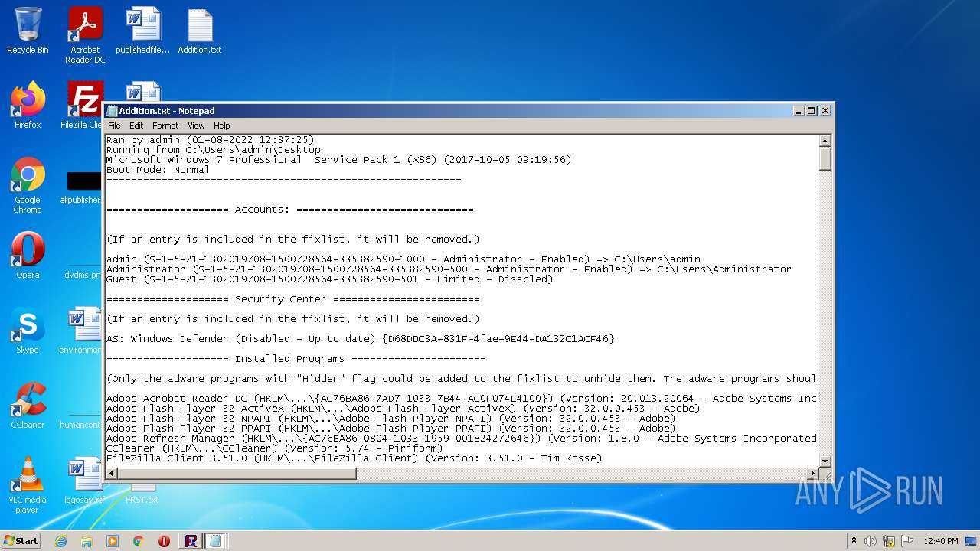
Task: Click horizontal scrollbar left arrow
Action: (112, 473)
